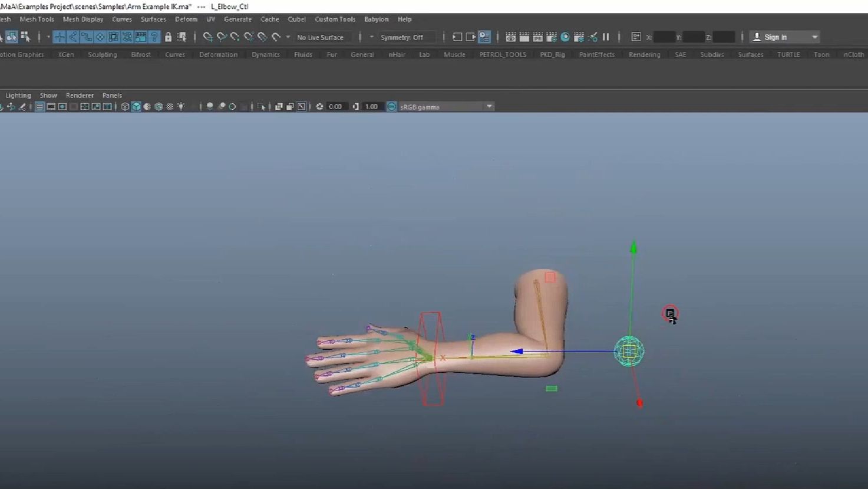This screenshot has height=489, width=868.
Task: Click the No Live Surface field
Action: 320,37
